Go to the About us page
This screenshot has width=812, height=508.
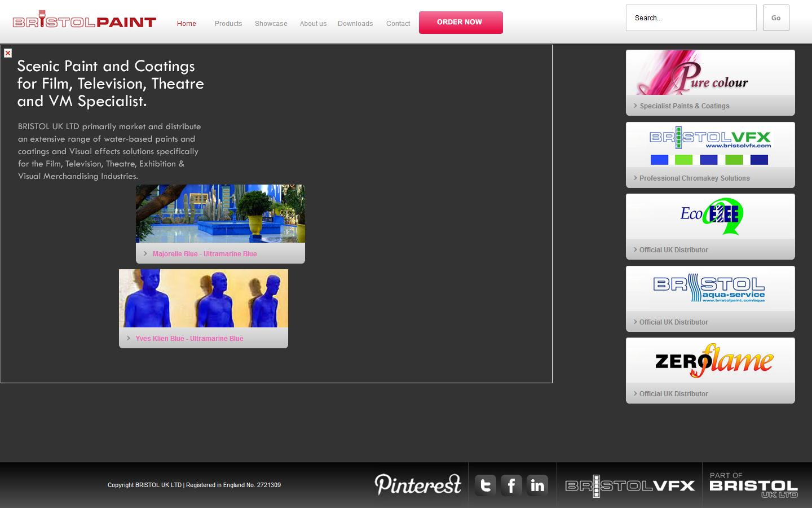[313, 24]
